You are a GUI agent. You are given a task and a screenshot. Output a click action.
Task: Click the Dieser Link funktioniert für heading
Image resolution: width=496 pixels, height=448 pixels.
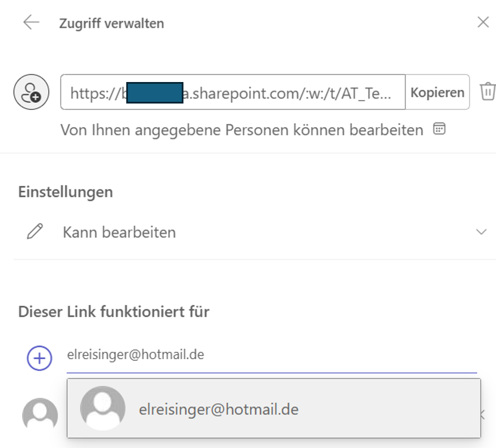tap(114, 311)
